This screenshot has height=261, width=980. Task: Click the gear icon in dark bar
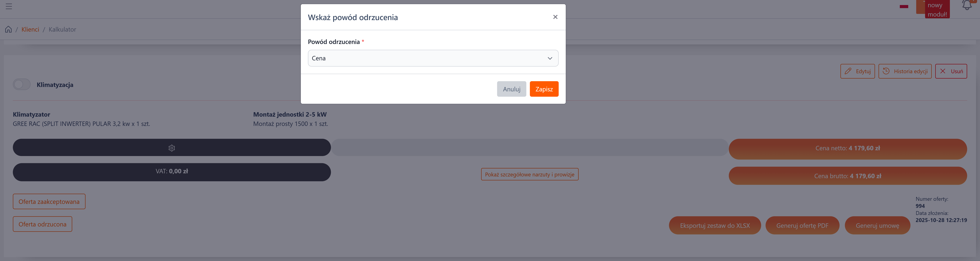[x=172, y=148]
